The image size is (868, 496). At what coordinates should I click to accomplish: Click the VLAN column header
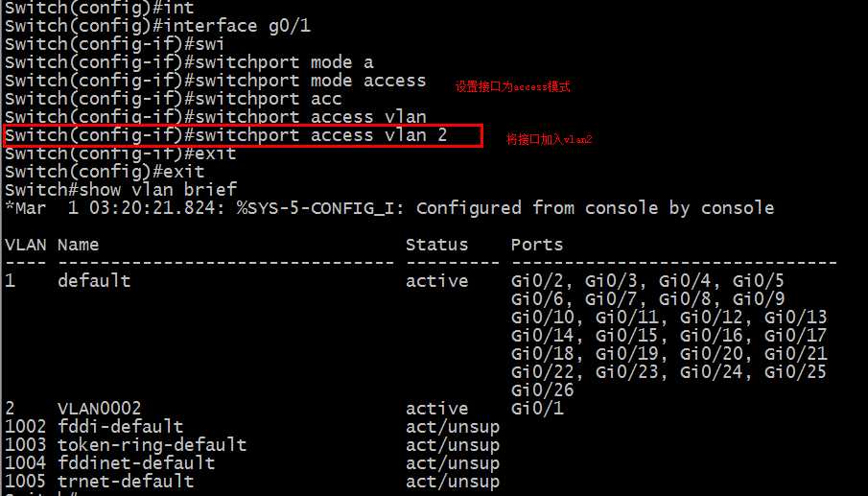(x=25, y=245)
